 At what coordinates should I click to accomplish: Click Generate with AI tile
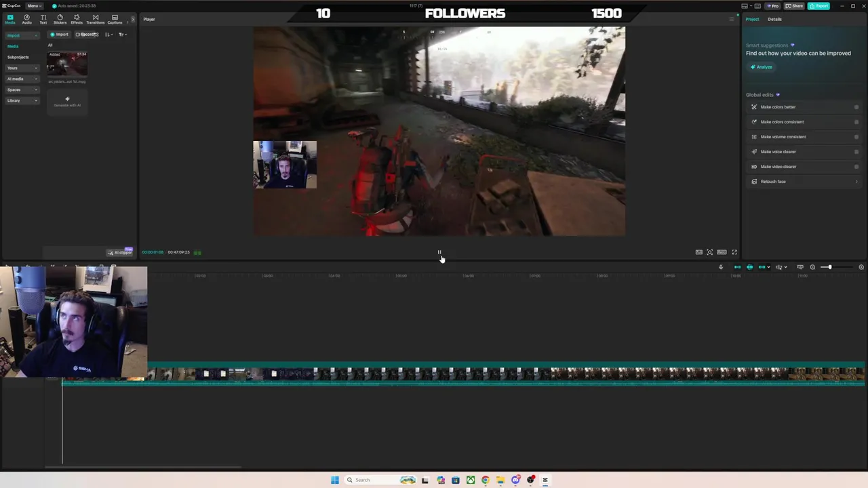[x=67, y=102]
